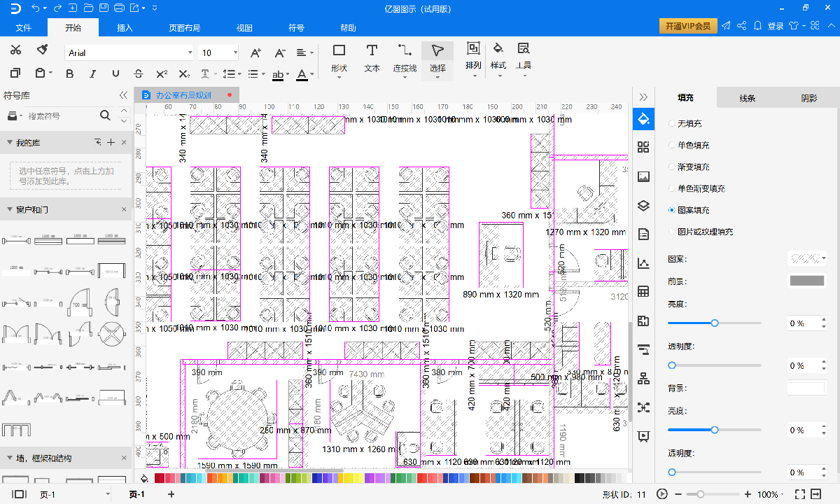Switch to the 页面布局 ribbon tab
Image resolution: width=840 pixels, height=504 pixels.
(184, 28)
